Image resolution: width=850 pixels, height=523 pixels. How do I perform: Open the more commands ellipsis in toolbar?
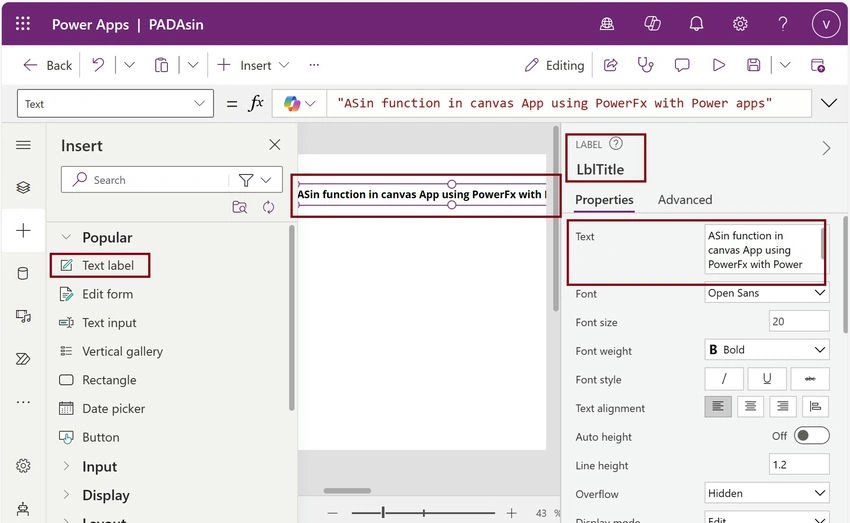click(314, 65)
